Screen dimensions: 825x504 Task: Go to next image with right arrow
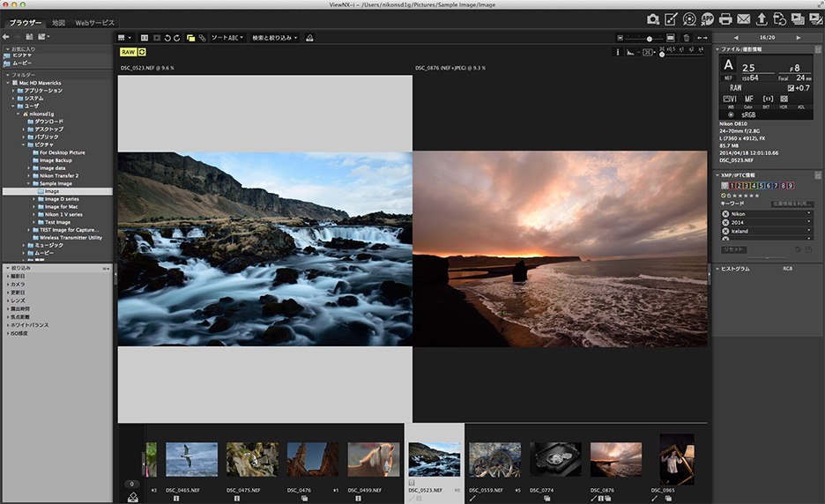point(799,38)
